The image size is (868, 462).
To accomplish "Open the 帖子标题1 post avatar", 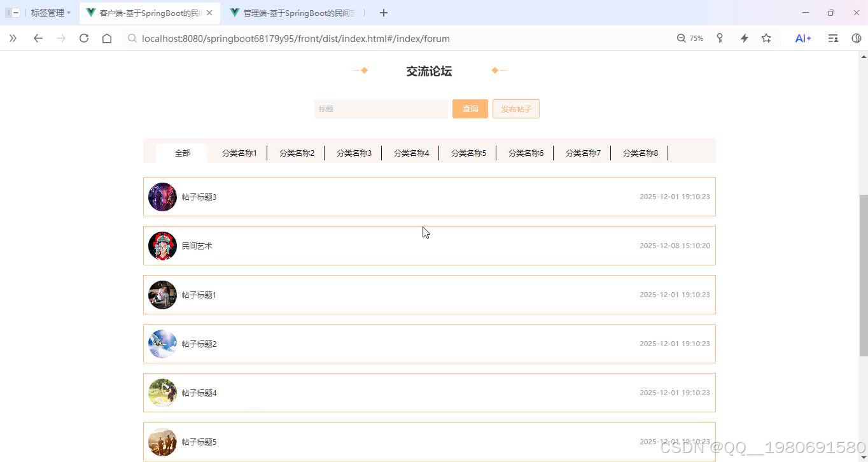I will point(162,295).
